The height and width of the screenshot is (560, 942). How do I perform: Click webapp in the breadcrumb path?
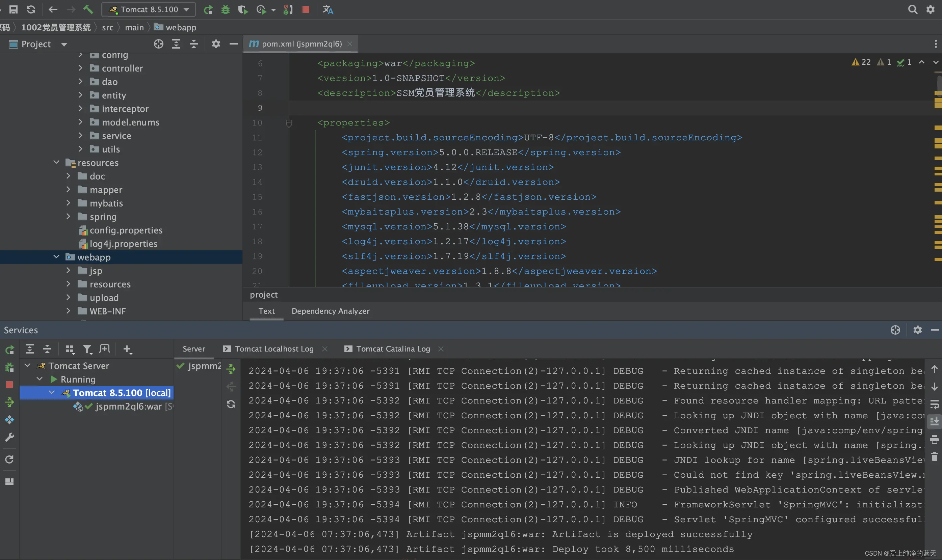tap(181, 28)
